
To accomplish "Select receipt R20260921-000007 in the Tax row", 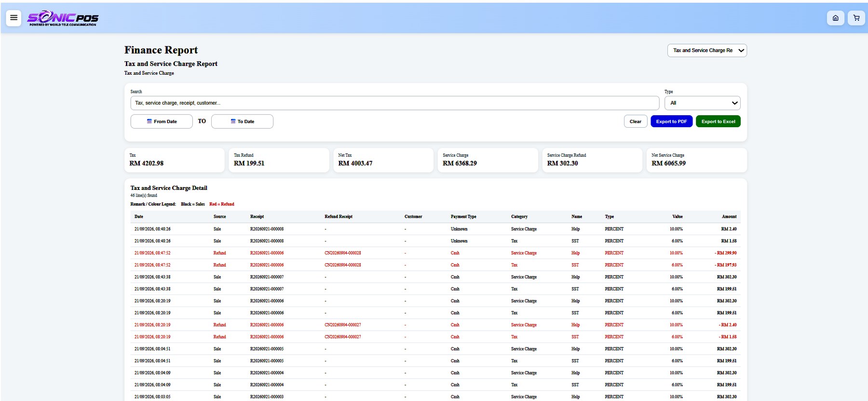I will [267, 289].
